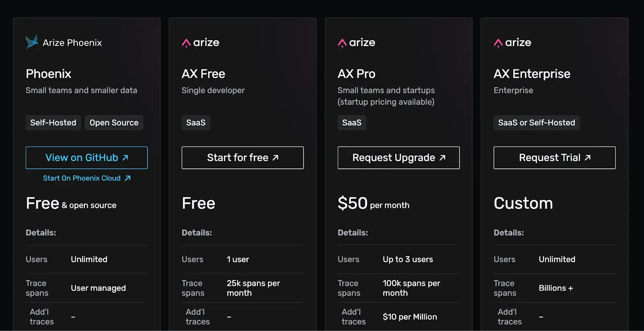Click the AX Pro plan heading
Viewport: 644px width, 331px height.
pyautogui.click(x=357, y=74)
